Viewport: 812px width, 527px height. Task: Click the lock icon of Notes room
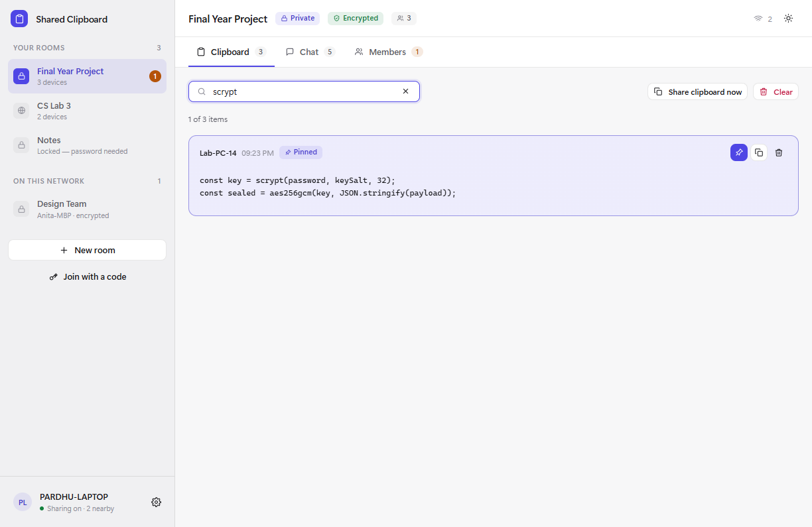click(x=21, y=145)
